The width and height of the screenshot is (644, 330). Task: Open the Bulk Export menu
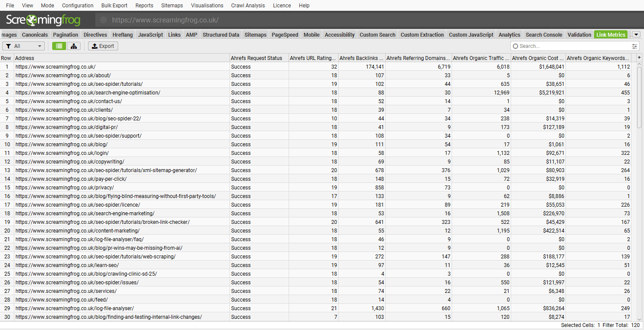point(114,6)
